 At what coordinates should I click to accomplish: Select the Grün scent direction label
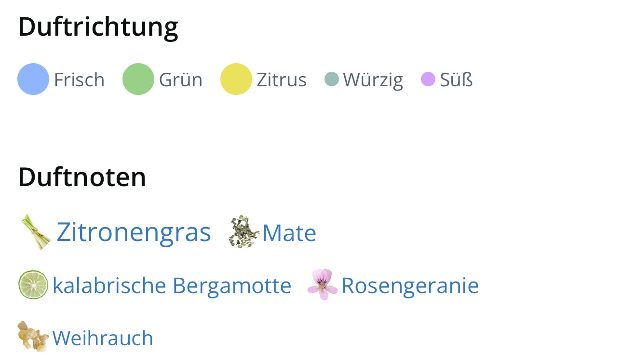click(181, 80)
